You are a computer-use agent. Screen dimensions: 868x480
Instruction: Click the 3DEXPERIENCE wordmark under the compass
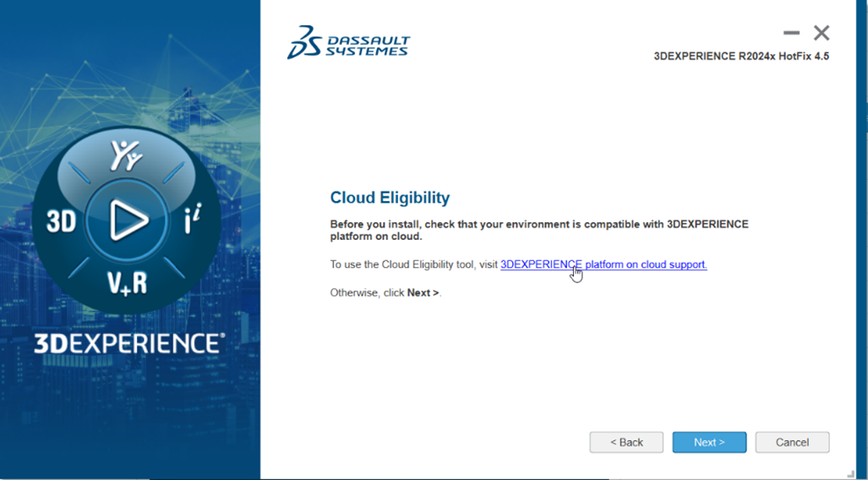click(x=129, y=343)
